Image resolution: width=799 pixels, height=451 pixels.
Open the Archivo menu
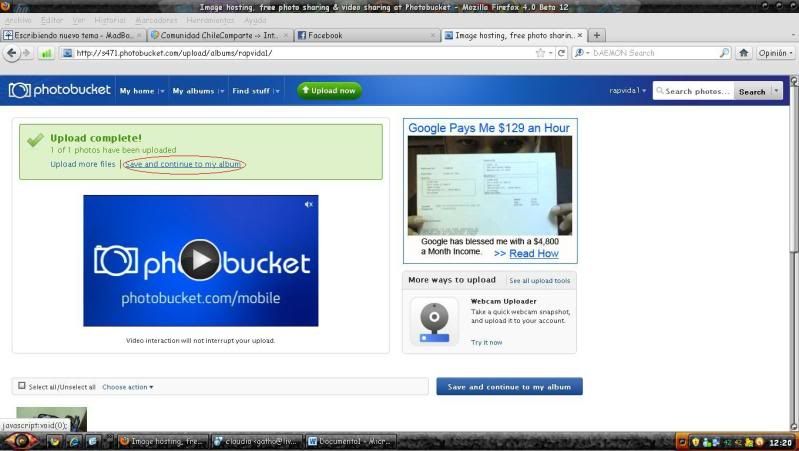[x=18, y=20]
